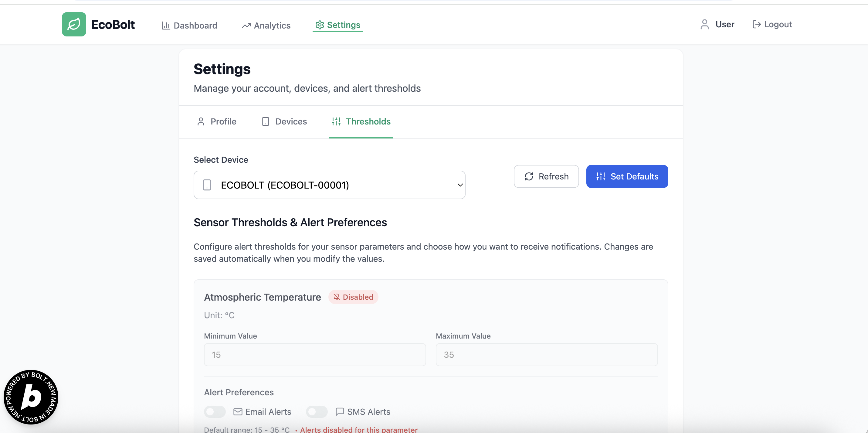
Task: Enable the Email Alerts toggle
Action: 215,411
